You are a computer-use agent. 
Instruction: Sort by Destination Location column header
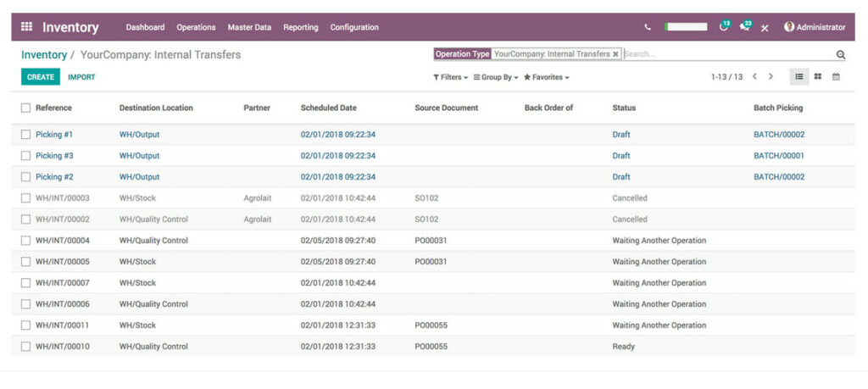coord(156,108)
